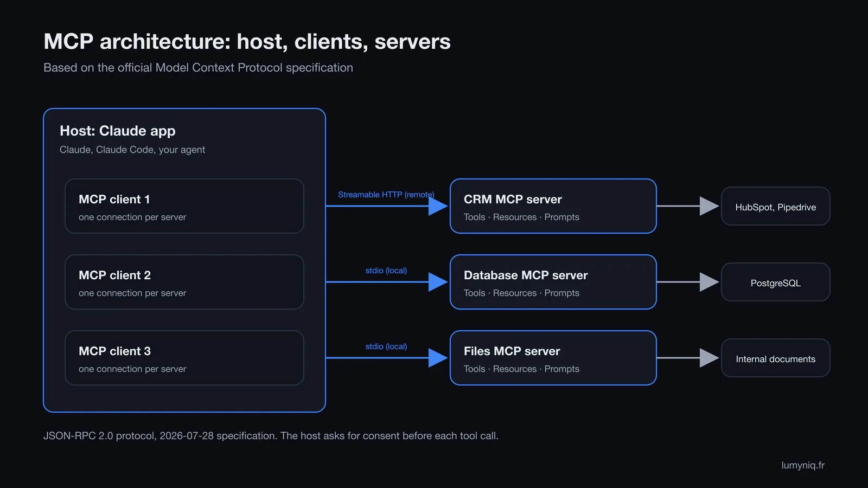This screenshot has height=488, width=868.
Task: Select the MCP client 2 box
Action: point(184,282)
